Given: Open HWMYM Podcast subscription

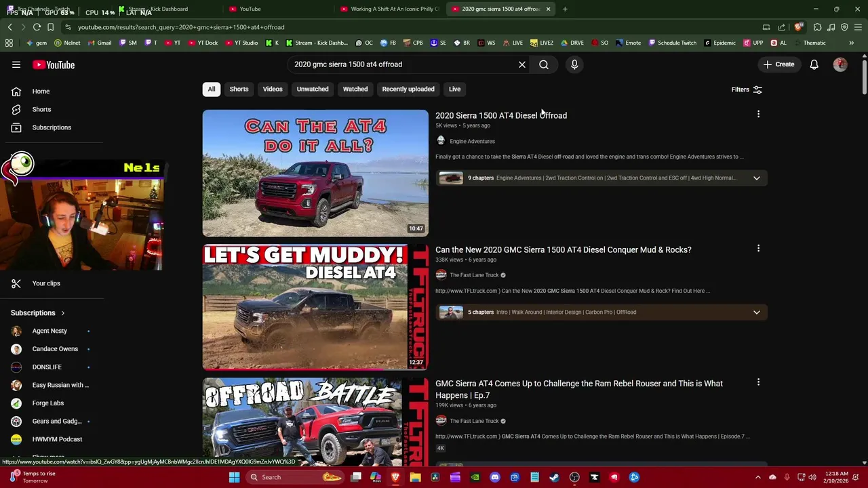Looking at the screenshot, I should pyautogui.click(x=57, y=439).
